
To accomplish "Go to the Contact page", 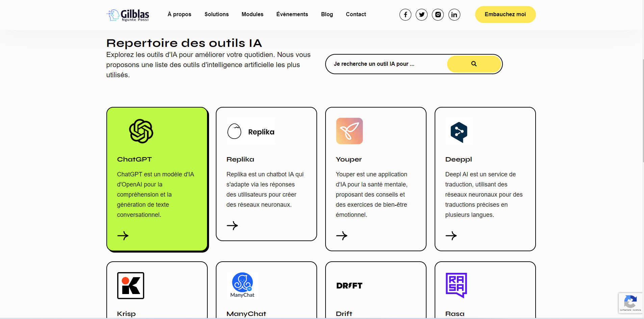I will [356, 14].
